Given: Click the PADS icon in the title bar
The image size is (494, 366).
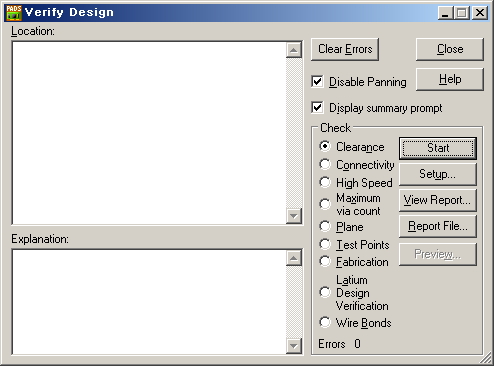Looking at the screenshot, I should pyautogui.click(x=14, y=13).
